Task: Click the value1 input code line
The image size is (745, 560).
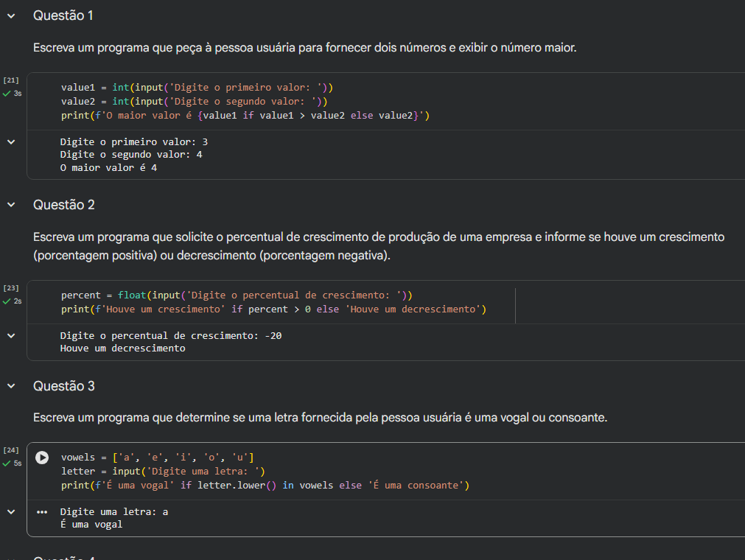Action: point(197,88)
